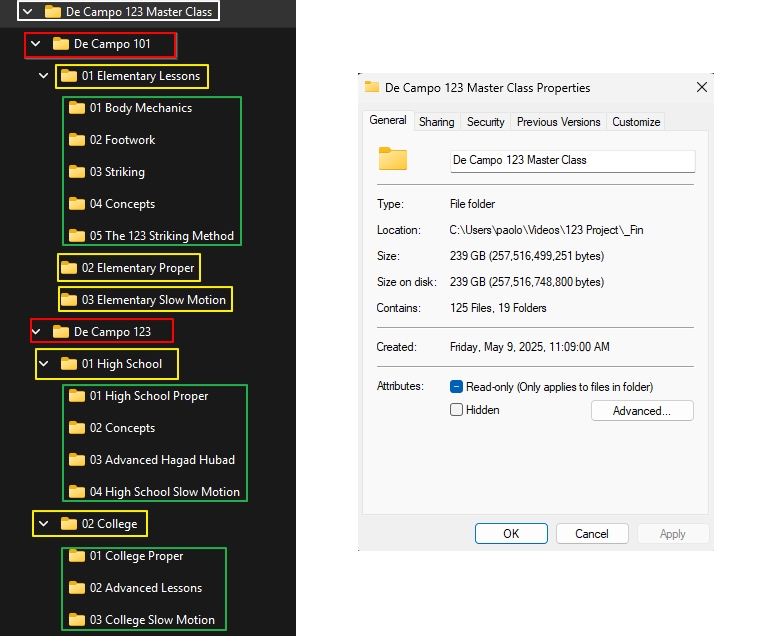Select the '03 Advanced Hagad Hubad' label
This screenshot has width=777, height=636.
162,460
